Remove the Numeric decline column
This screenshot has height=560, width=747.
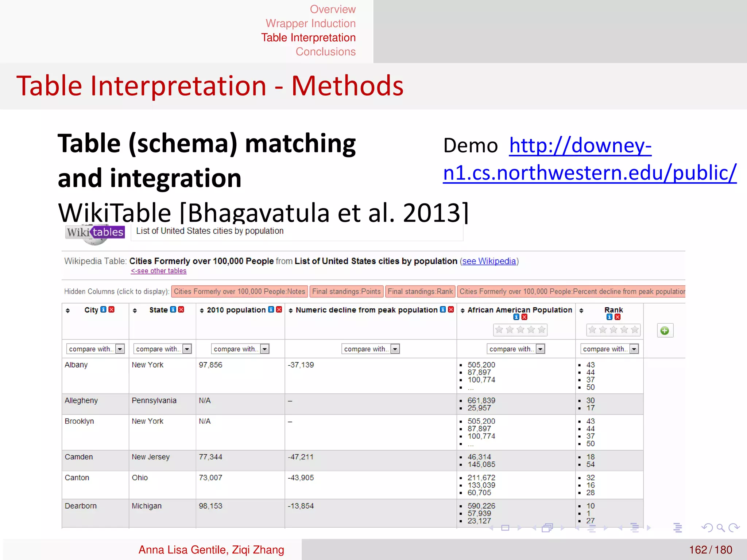[x=451, y=310]
